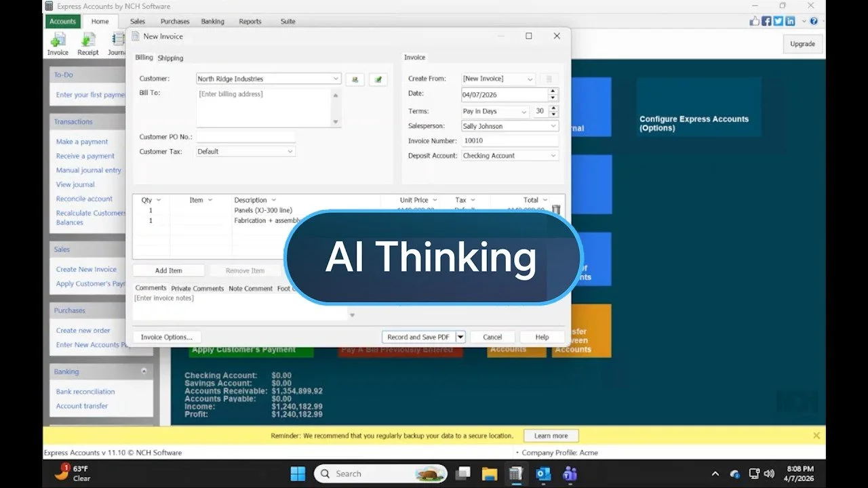Click the Add Item button
Screen dimensions: 868x488
[168, 270]
